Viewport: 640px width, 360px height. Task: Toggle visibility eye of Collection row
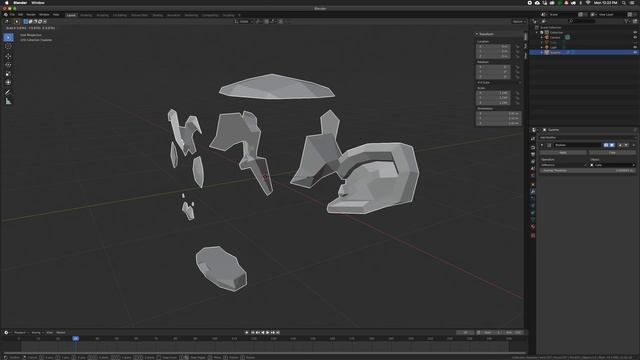[x=635, y=32]
